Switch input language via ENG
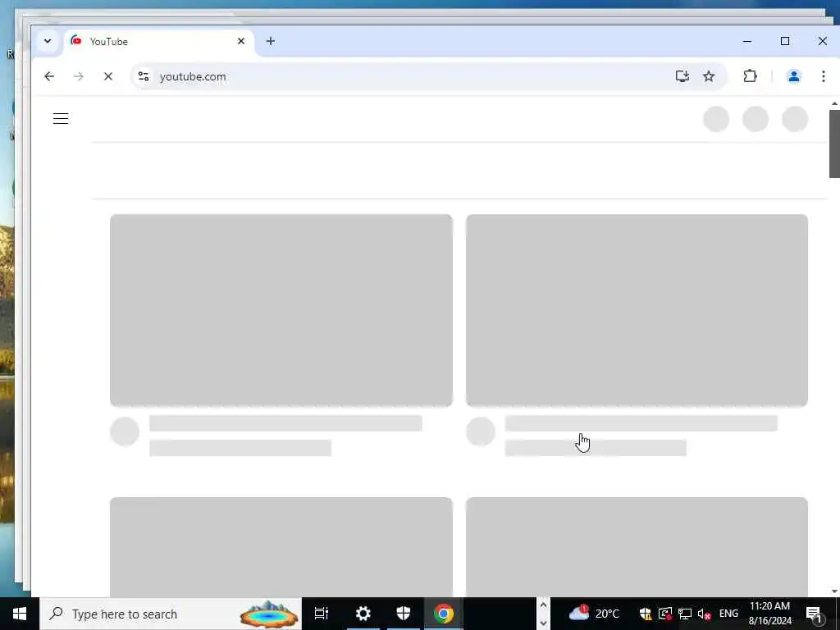840x630 pixels. [x=728, y=614]
